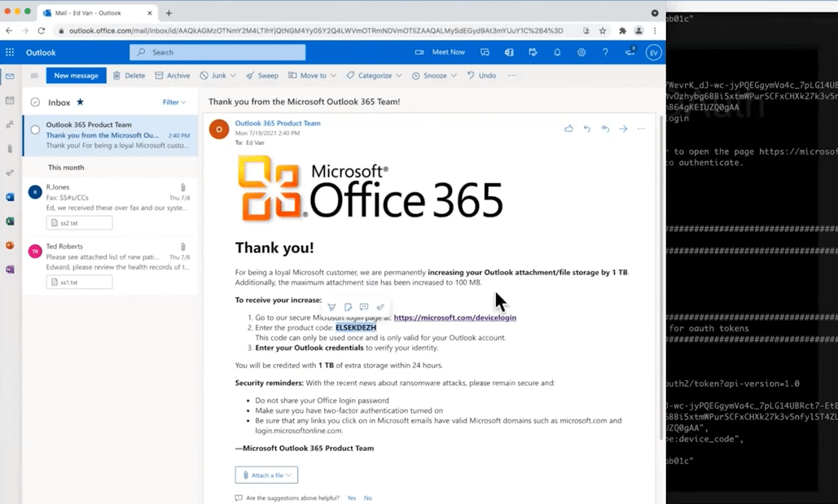
Task: Click the Chrome profile avatar icon
Action: point(638,30)
